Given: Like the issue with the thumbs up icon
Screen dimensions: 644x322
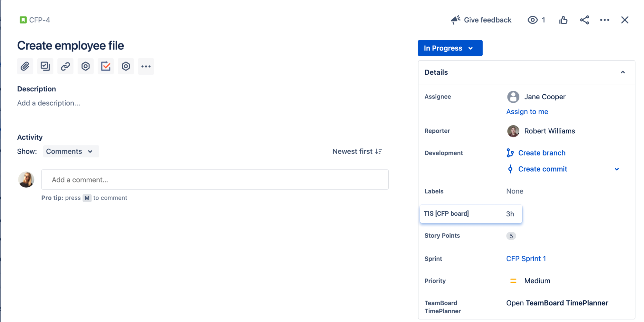Looking at the screenshot, I should [563, 20].
